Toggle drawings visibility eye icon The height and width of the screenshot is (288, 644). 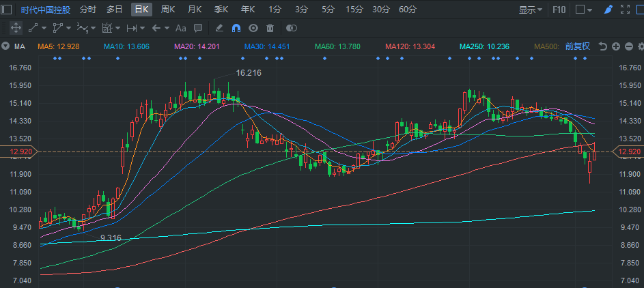point(253,28)
